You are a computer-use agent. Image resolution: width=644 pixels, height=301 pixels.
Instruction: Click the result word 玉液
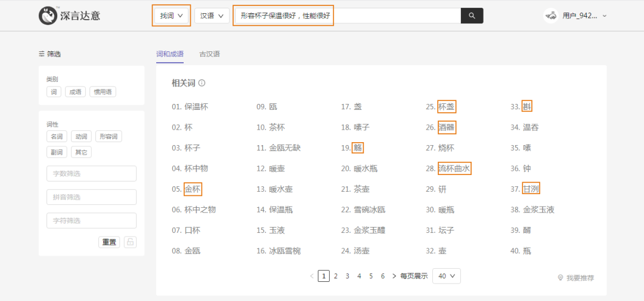[277, 231]
